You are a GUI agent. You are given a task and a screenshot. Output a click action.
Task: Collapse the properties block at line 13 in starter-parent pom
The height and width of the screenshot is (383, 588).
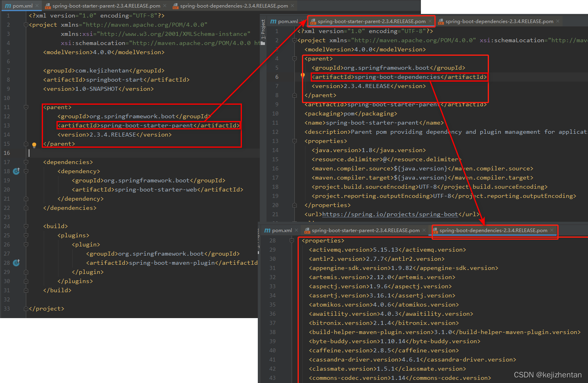pos(295,141)
